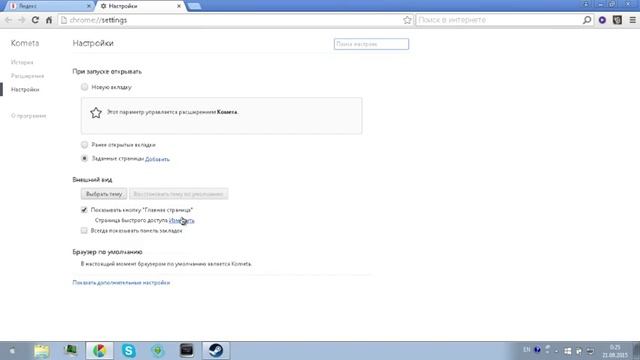Viewport: 640px width, 360px height.
Task: Enable 'Всегда показывать панель закладок' checkbox
Action: [84, 231]
